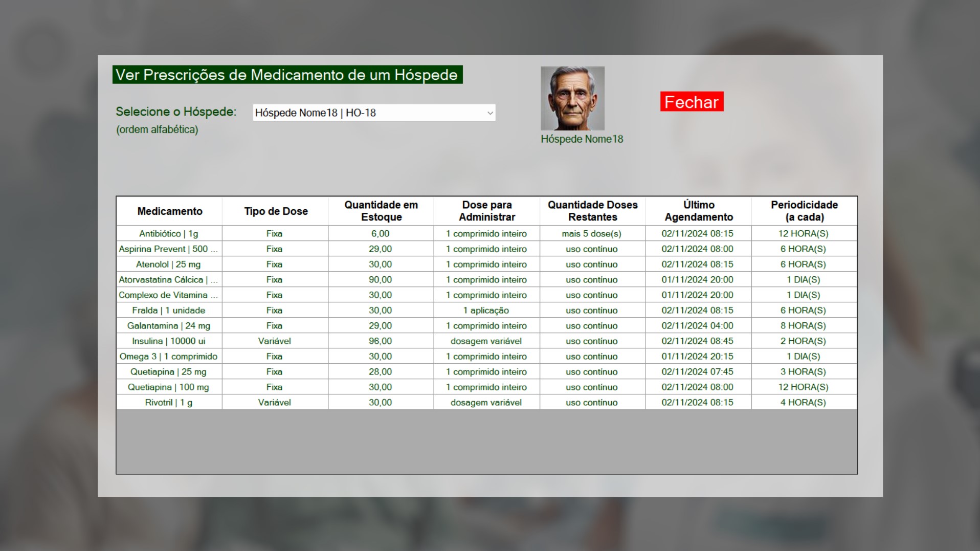Select the Rivotril 1 g row

pos(169,403)
